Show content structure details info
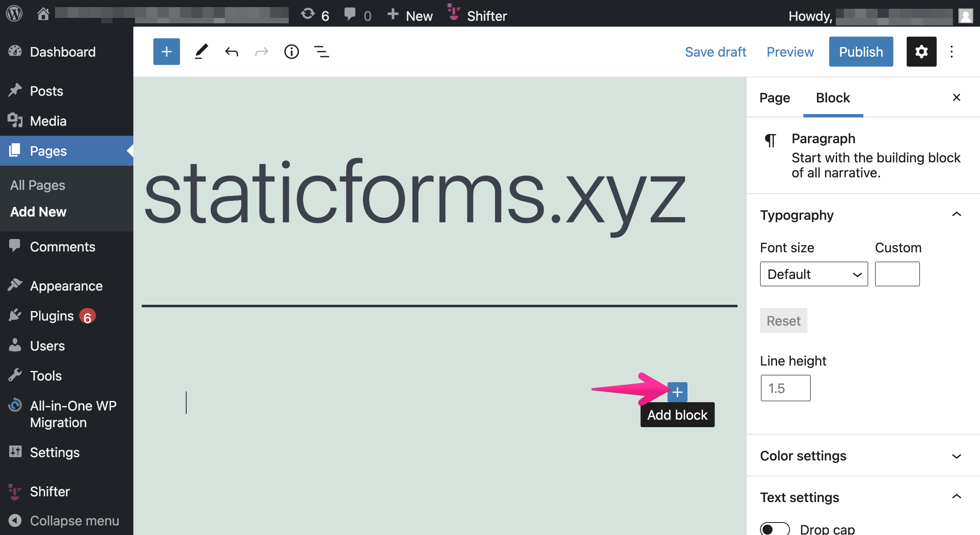Image resolution: width=980 pixels, height=535 pixels. point(292,52)
